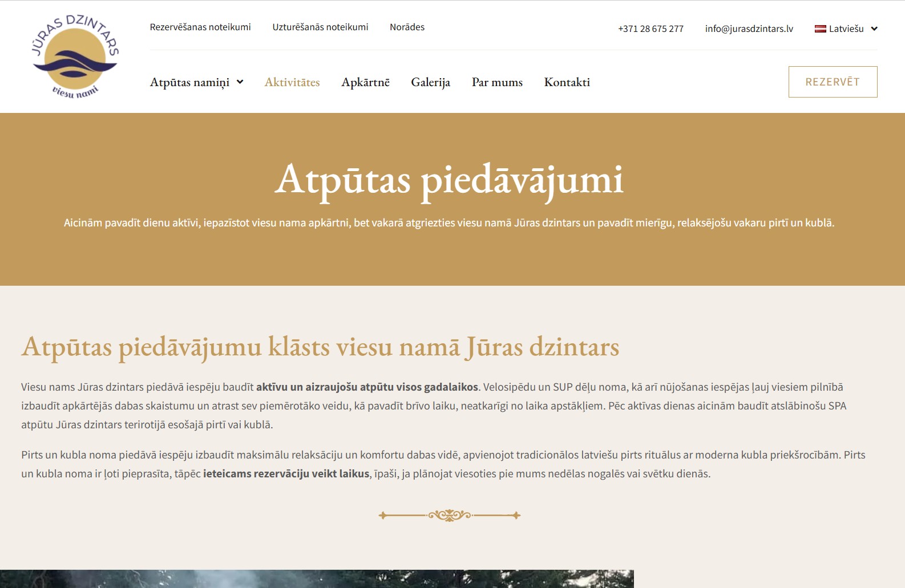The height and width of the screenshot is (588, 905).
Task: Click the photo at the page bottom
Action: 317,578
